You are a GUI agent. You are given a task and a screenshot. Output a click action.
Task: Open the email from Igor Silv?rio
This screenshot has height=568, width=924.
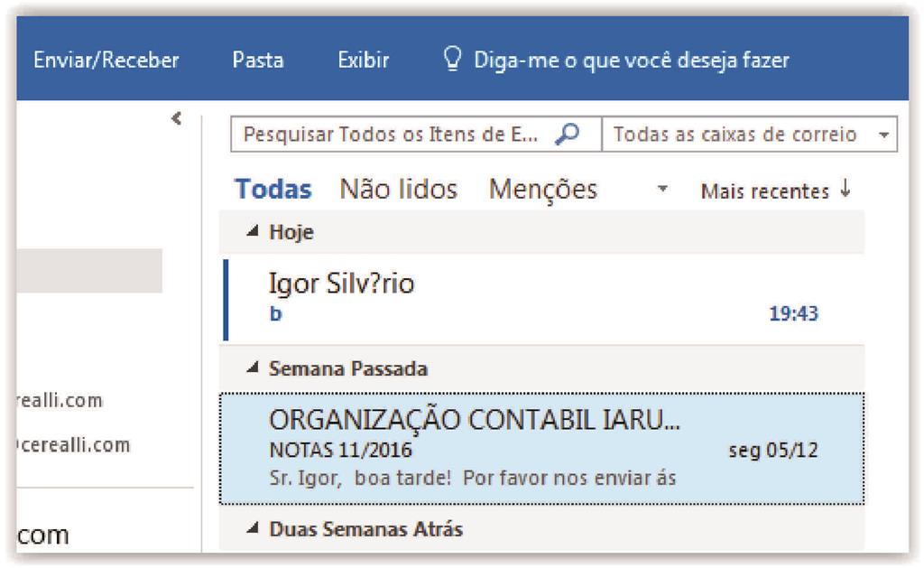pos(542,299)
